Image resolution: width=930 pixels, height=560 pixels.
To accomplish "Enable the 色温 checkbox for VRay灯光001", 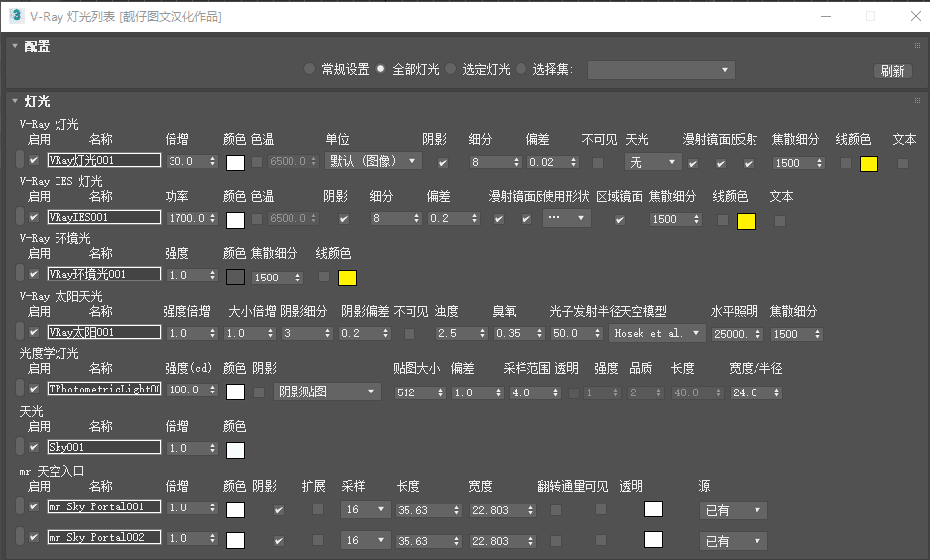I will point(257,162).
